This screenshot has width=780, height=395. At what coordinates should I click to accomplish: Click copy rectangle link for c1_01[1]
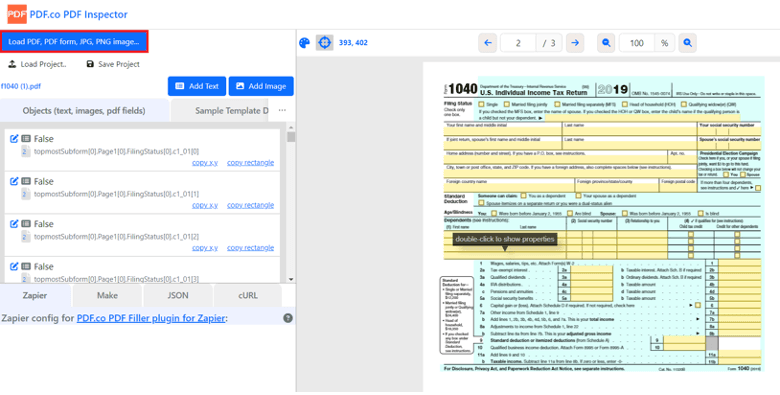[x=250, y=205]
